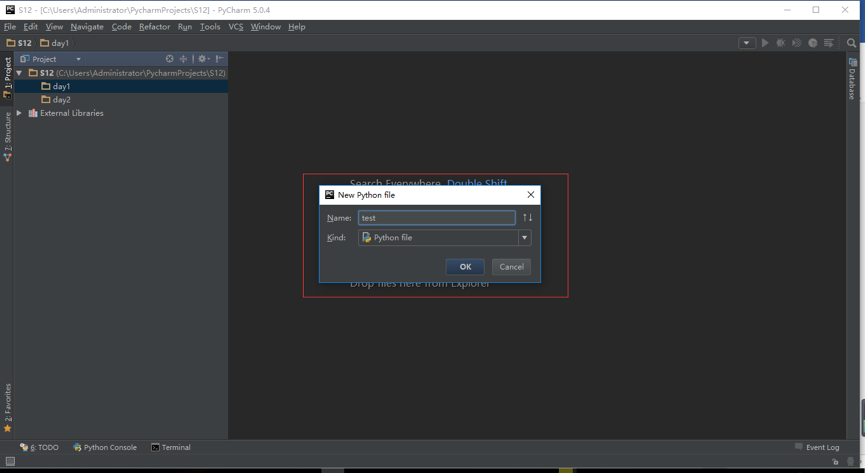Close the New Python file dialog
The width and height of the screenshot is (865, 473).
click(531, 194)
